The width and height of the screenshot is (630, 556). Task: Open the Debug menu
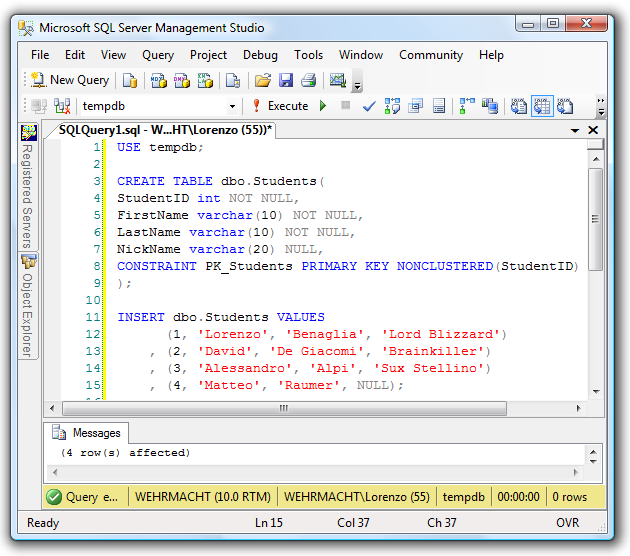pos(260,55)
